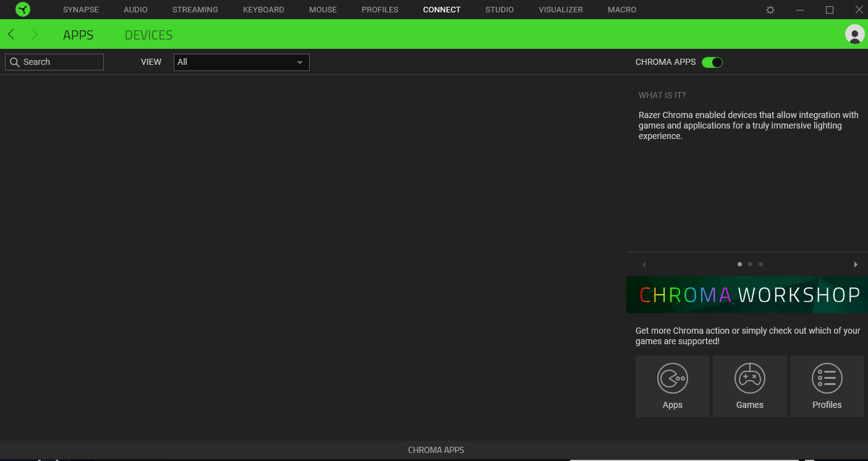Open the Studio tab
868x461 pixels.
click(500, 10)
